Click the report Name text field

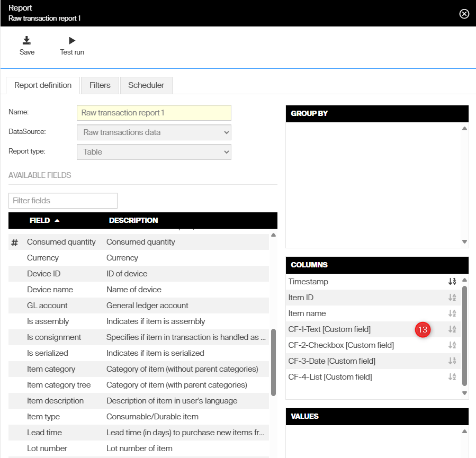click(x=154, y=113)
